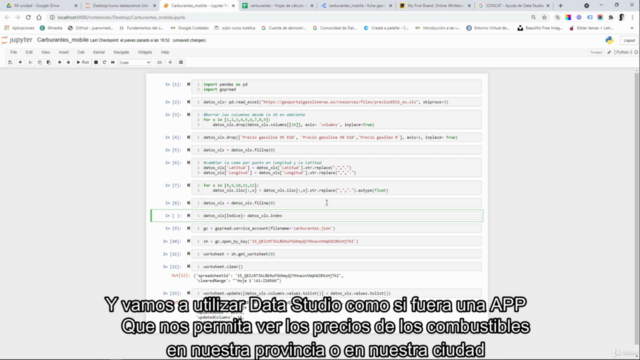
Task: Paste cells below in Jupyter toolbar
Action: tap(49, 62)
